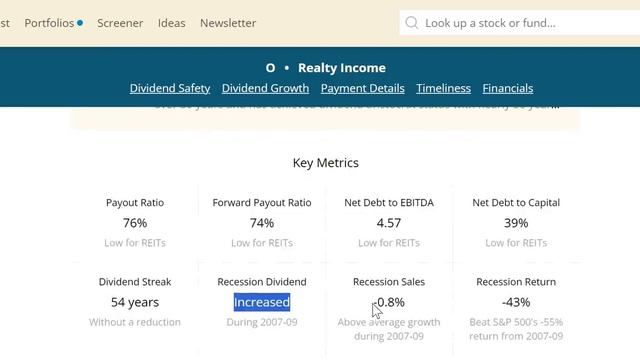Click the Recession Sales value -0.8%
Image resolution: width=640 pixels, height=360 pixels.
[x=389, y=302]
